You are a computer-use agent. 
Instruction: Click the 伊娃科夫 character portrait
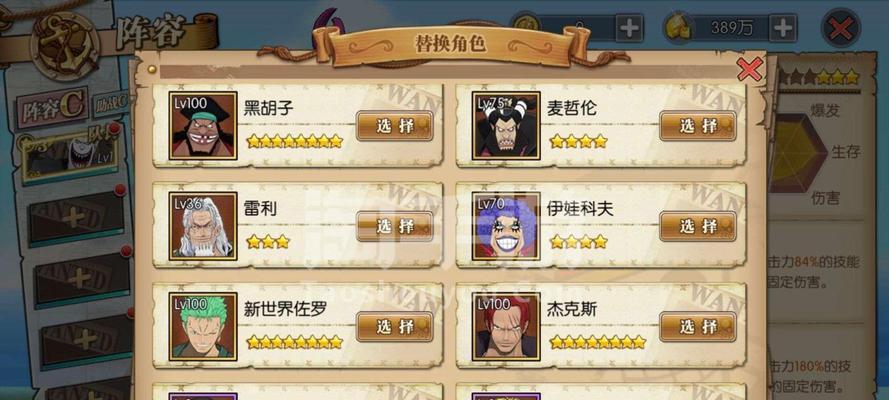[x=506, y=226]
